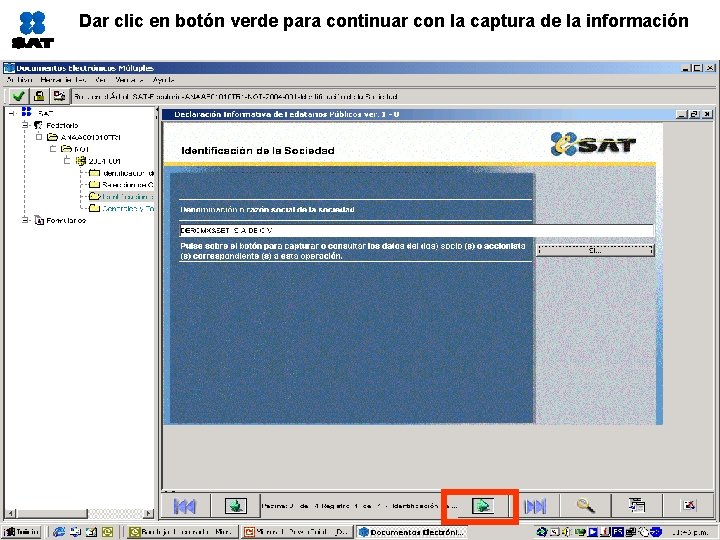Click the green checkmark toolbar icon
Viewport: 720px width, 540px height.
pyautogui.click(x=18, y=96)
